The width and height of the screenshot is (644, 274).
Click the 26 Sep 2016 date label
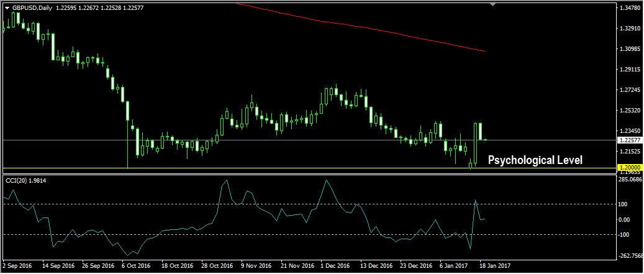(97, 265)
